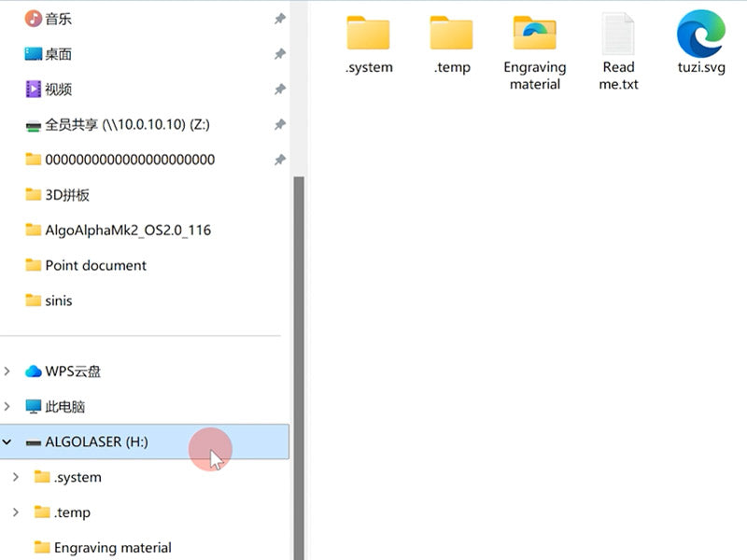Image resolution: width=747 pixels, height=560 pixels.
Task: Select AlgoAlphaMk2_OS2.0_116 folder in sidebar
Action: point(127,230)
